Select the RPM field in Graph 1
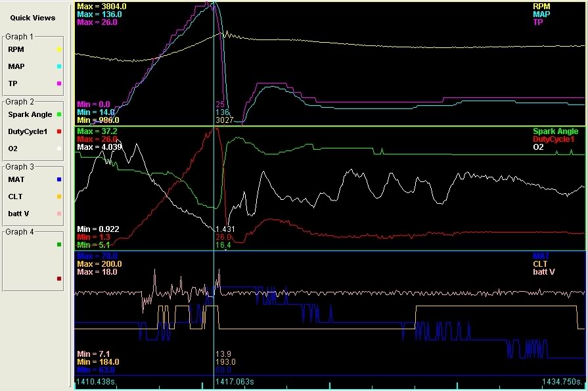This screenshot has width=588, height=391. (x=16, y=49)
